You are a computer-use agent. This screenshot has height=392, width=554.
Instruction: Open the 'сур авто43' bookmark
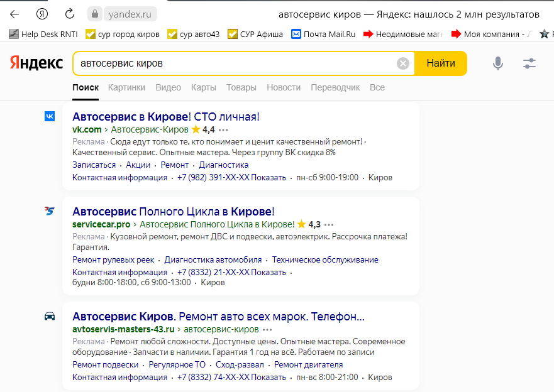click(193, 34)
